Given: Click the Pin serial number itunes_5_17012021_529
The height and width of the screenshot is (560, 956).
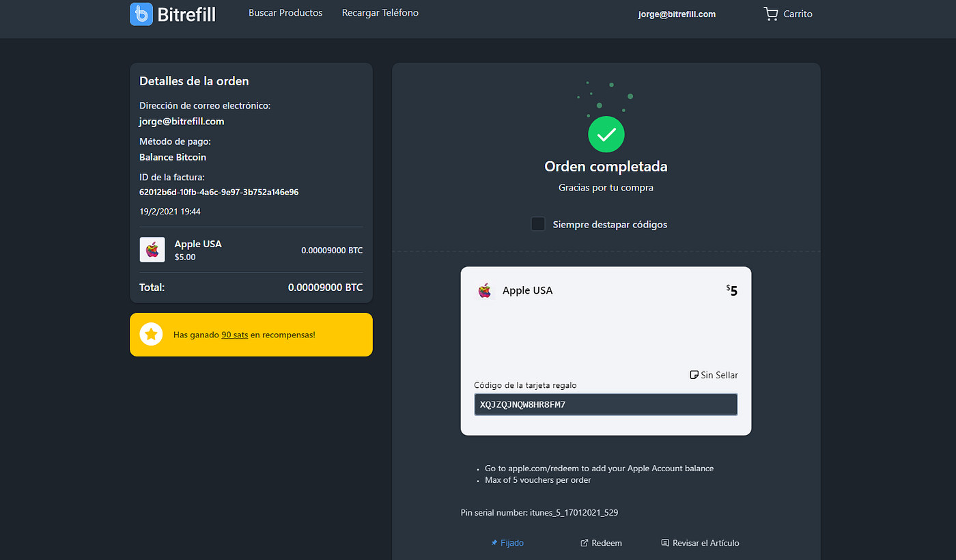Looking at the screenshot, I should coord(539,512).
